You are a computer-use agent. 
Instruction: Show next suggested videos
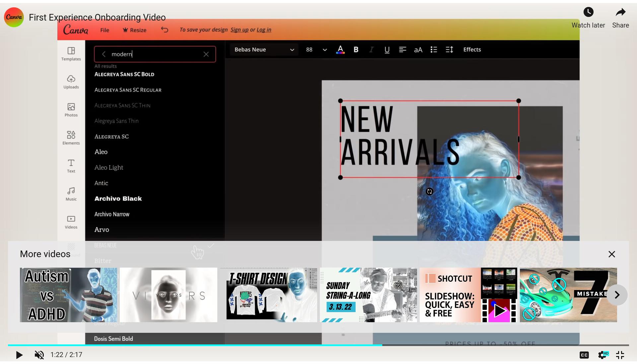(617, 295)
